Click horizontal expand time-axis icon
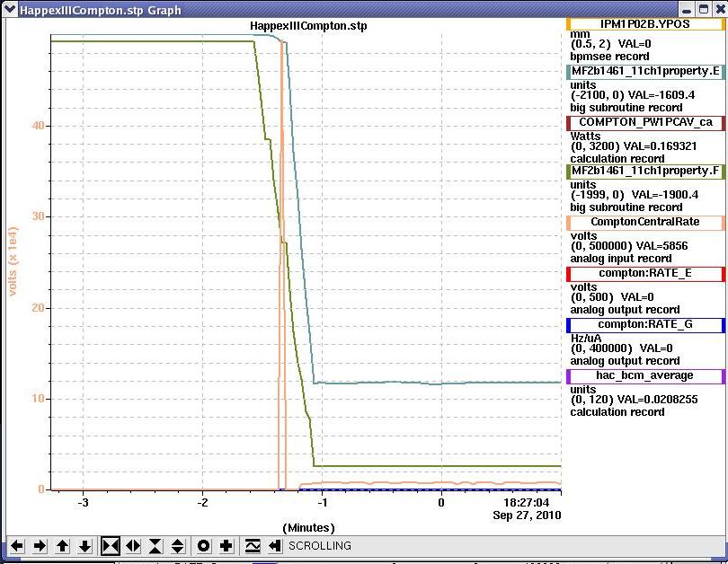This screenshot has height=564, width=728. (133, 546)
